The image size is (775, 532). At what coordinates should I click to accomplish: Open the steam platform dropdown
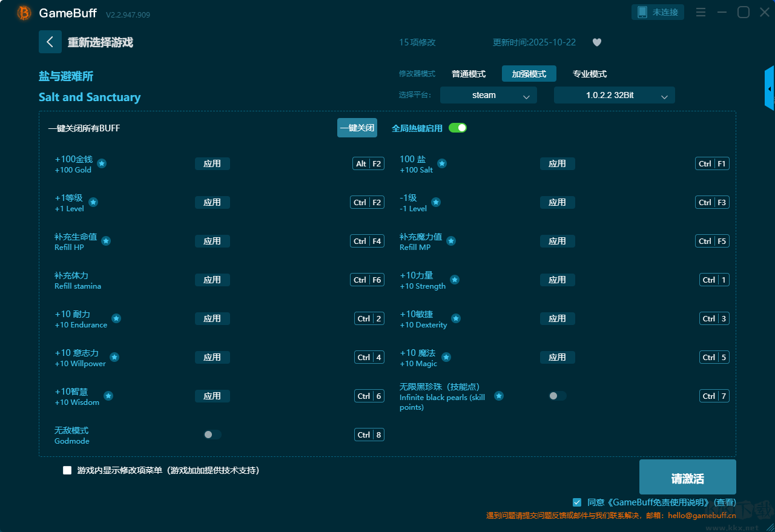point(488,95)
